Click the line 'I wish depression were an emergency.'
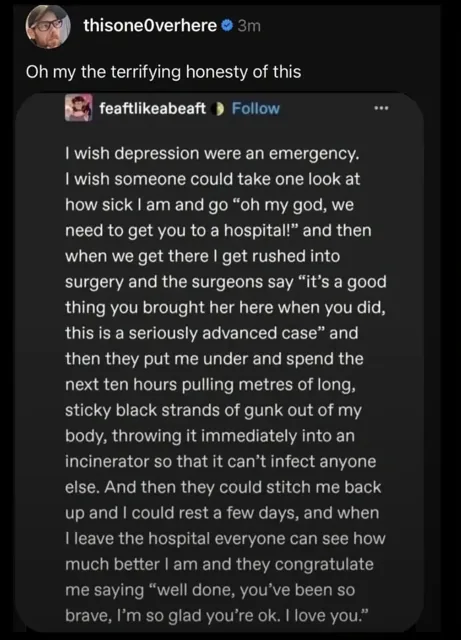The height and width of the screenshot is (640, 461). pyautogui.click(x=212, y=153)
